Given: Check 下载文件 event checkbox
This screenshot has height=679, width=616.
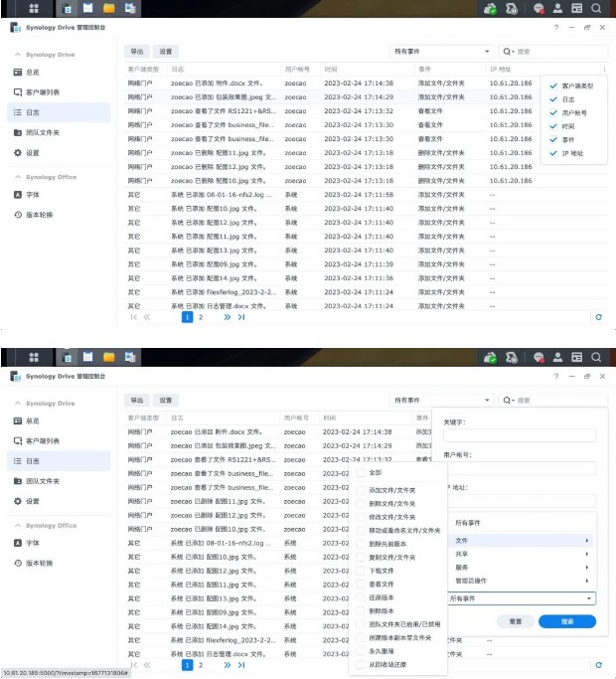Looking at the screenshot, I should tap(361, 571).
